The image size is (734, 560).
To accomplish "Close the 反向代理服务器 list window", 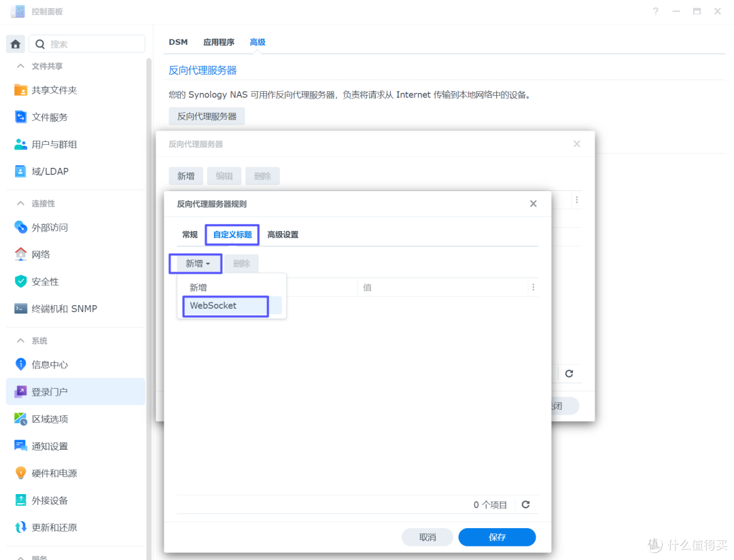I will point(577,144).
